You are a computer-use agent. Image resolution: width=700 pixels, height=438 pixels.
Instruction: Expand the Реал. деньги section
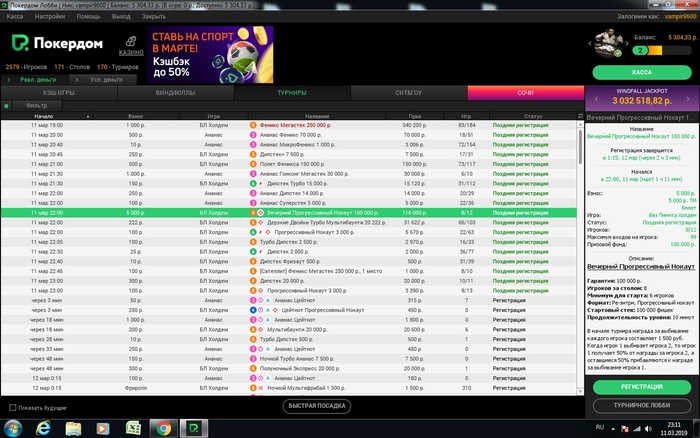pyautogui.click(x=33, y=79)
